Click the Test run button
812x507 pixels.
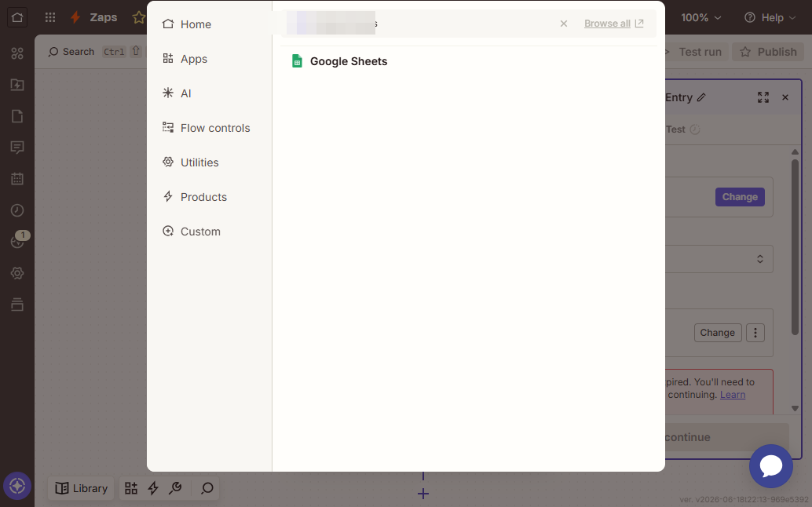(x=697, y=52)
